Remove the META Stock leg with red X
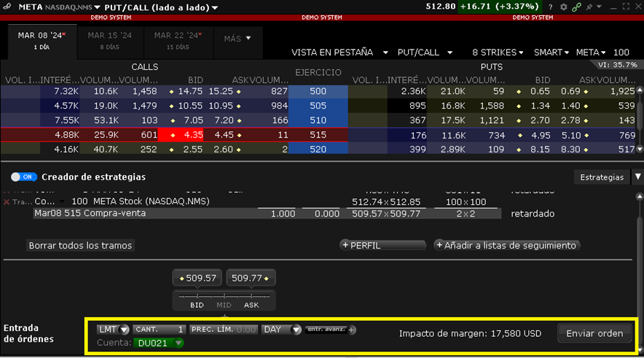 (7, 201)
